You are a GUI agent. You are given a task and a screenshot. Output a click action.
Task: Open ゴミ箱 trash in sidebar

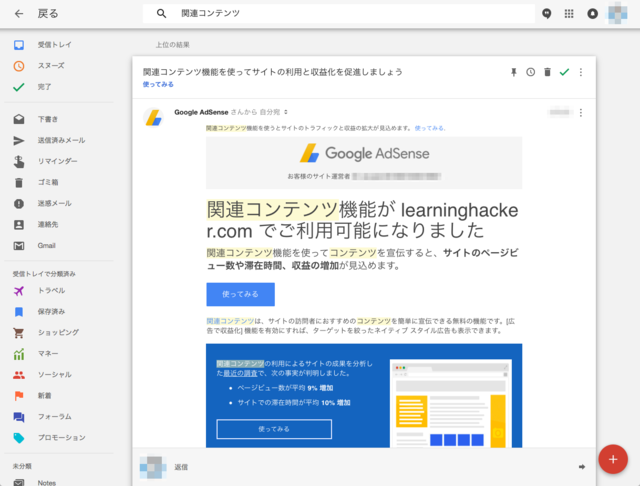[x=48, y=182]
